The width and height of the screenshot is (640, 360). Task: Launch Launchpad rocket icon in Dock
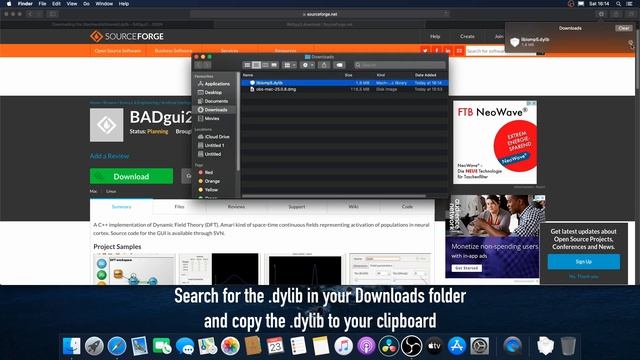coord(94,346)
